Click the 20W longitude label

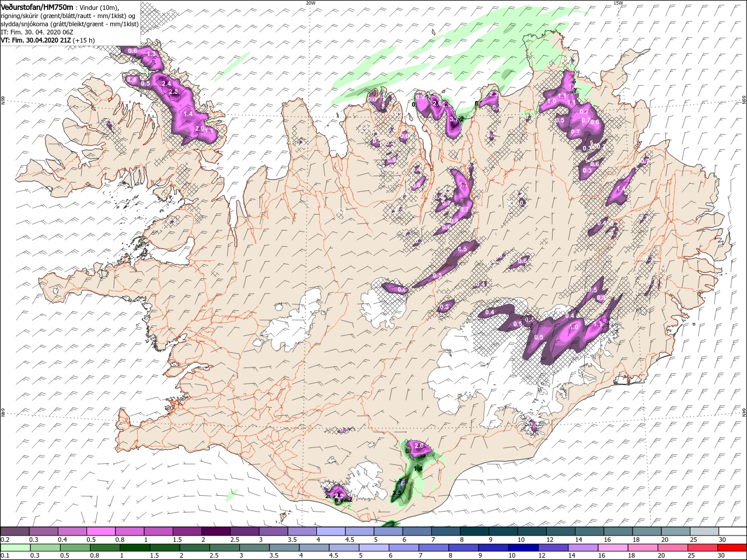coord(310,2)
